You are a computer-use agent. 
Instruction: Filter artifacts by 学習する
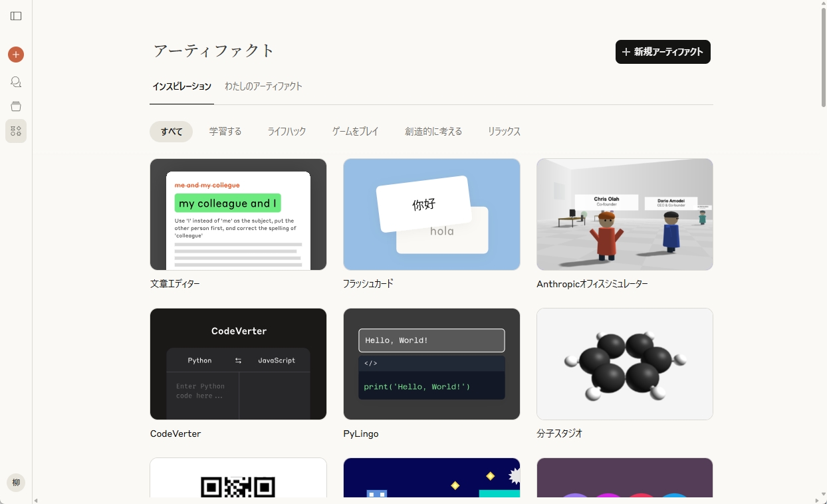[x=225, y=132]
